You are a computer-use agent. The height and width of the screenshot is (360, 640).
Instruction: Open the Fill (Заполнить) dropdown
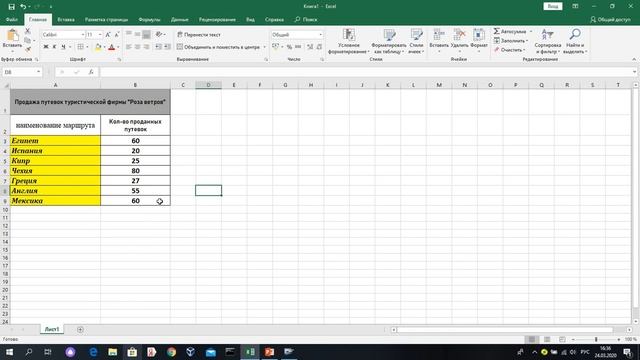pyautogui.click(x=510, y=40)
